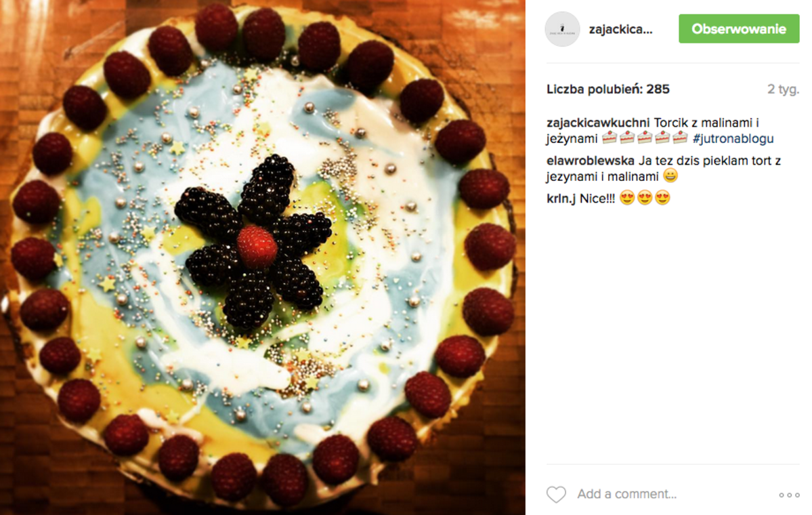Click the cake emoji row in caption
The width and height of the screenshot is (812, 515).
(645, 138)
